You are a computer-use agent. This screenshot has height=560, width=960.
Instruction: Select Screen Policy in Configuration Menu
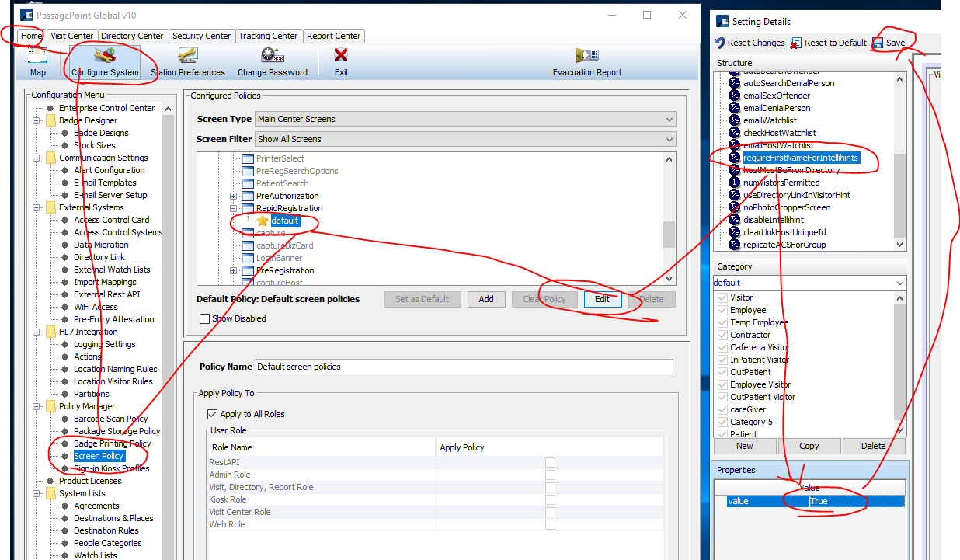coord(99,456)
